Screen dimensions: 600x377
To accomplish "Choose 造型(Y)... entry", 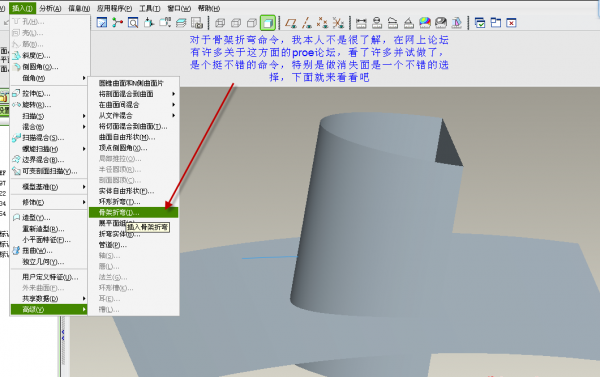I will pyautogui.click(x=50, y=218).
